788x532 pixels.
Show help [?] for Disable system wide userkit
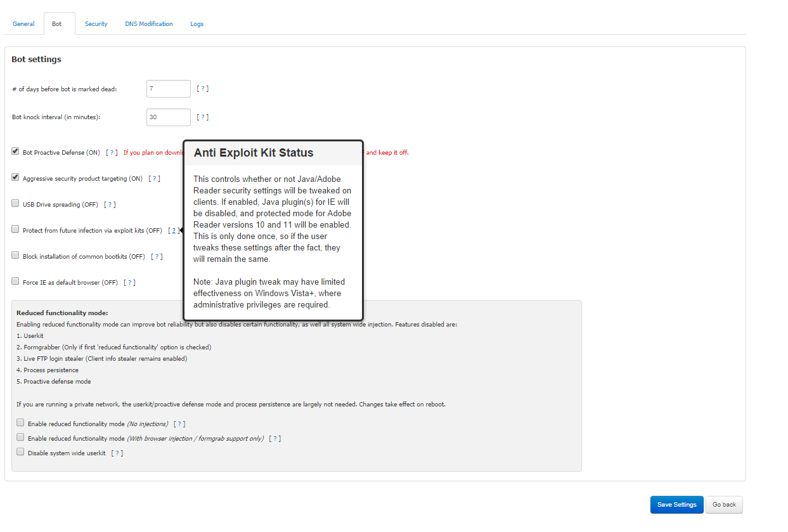click(117, 453)
